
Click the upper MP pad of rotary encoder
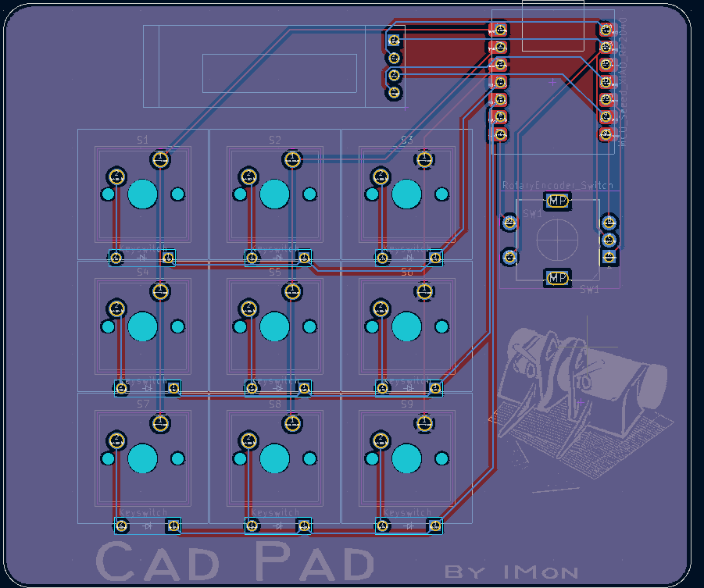pyautogui.click(x=558, y=201)
